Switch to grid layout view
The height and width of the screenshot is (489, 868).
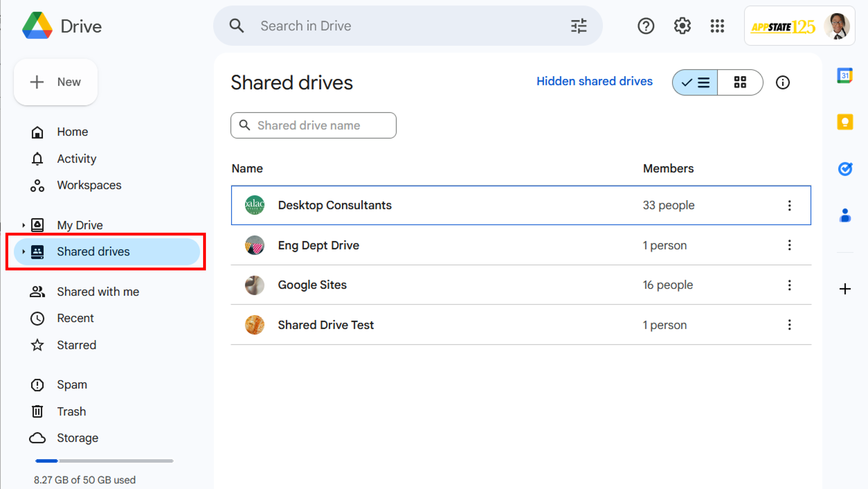click(740, 82)
